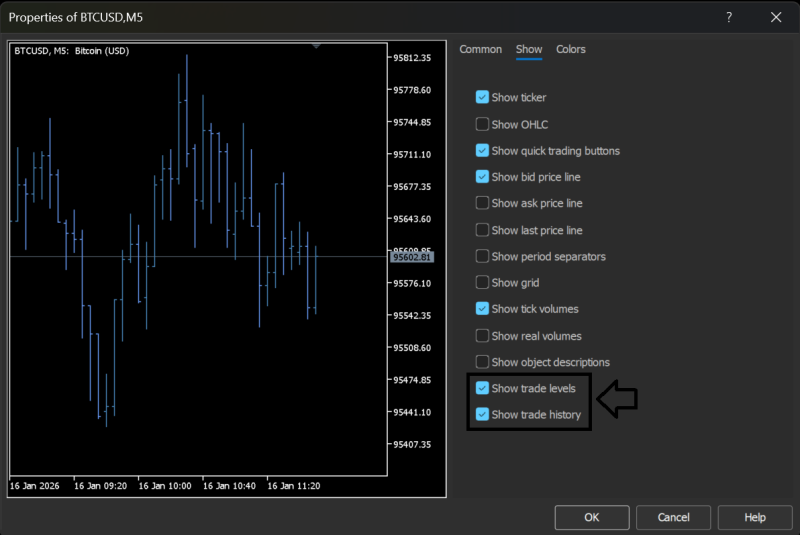Viewport: 800px width, 535px height.
Task: Click the chart shift triangle marker
Action: (x=317, y=46)
